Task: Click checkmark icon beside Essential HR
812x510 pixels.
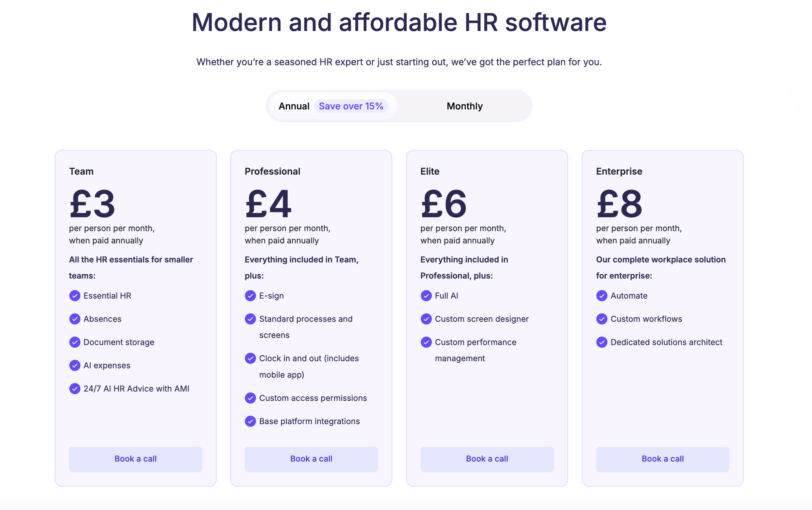Action: pos(75,295)
